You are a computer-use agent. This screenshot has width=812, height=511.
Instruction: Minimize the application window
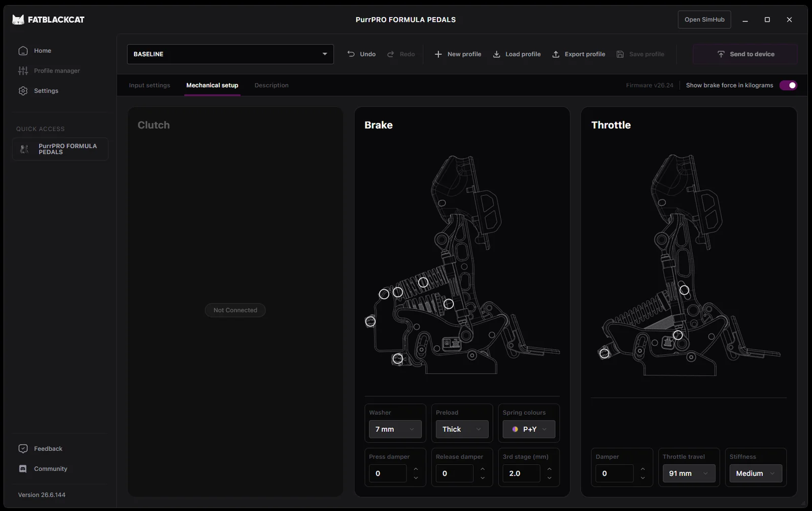point(745,20)
